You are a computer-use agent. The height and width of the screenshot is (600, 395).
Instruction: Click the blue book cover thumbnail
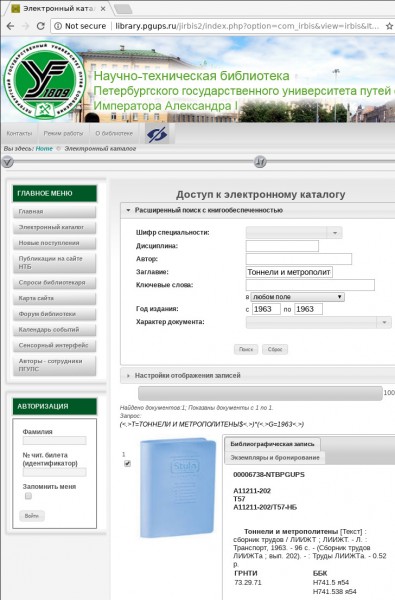coord(178,488)
